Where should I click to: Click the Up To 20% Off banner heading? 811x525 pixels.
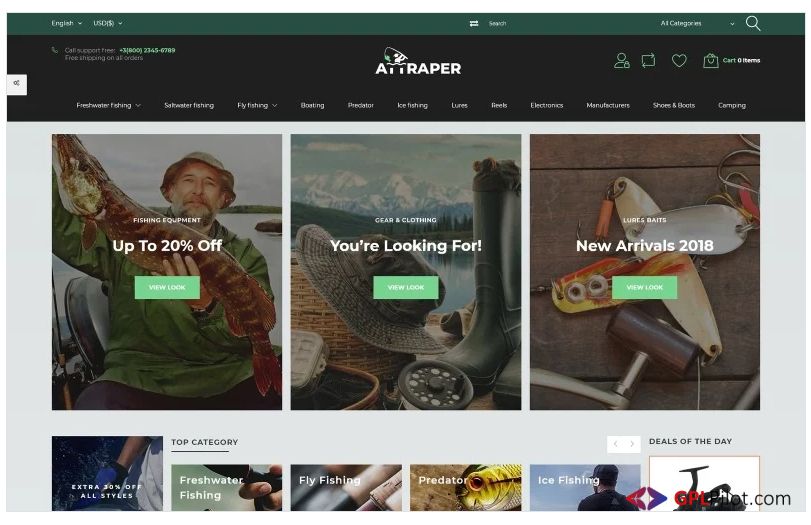pyautogui.click(x=167, y=246)
